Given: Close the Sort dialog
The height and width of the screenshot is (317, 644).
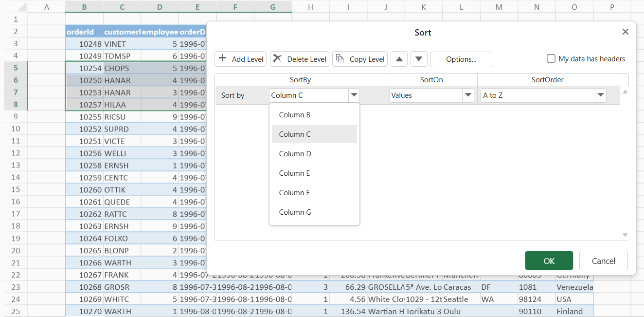Looking at the screenshot, I should 626,32.
